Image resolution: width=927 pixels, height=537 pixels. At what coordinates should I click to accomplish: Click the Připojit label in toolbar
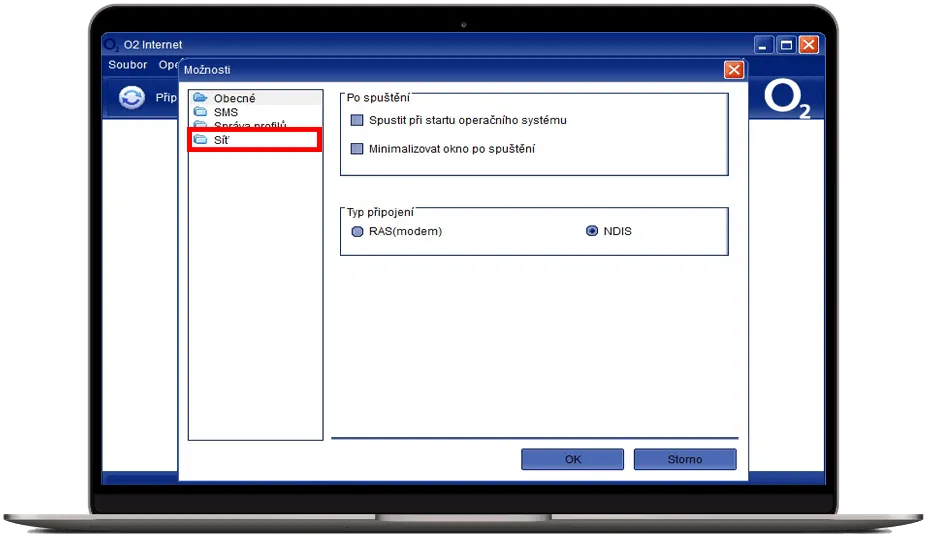[x=165, y=98]
